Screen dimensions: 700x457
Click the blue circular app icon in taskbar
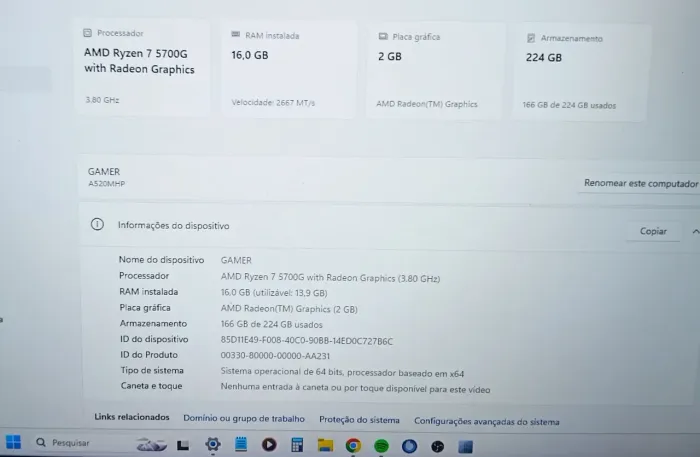tap(409, 446)
